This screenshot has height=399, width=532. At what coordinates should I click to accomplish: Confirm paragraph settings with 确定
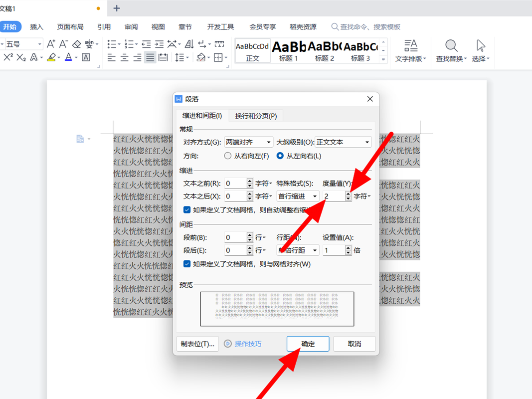[308, 344]
